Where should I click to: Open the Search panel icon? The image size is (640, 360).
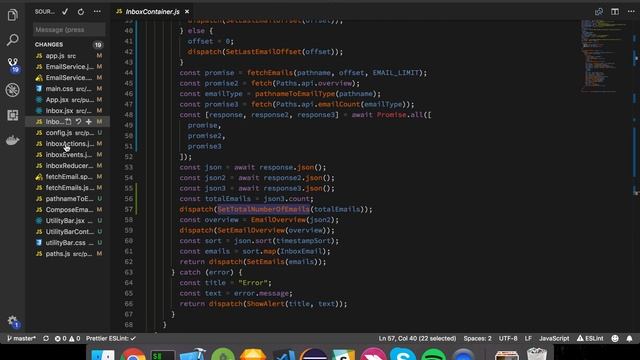coord(13,40)
